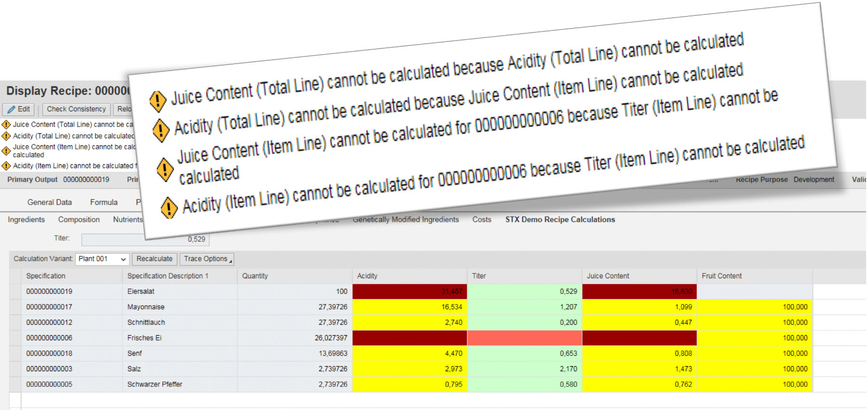The height and width of the screenshot is (410, 868).
Task: Select specification 000000000006 cell
Action: (x=72, y=338)
